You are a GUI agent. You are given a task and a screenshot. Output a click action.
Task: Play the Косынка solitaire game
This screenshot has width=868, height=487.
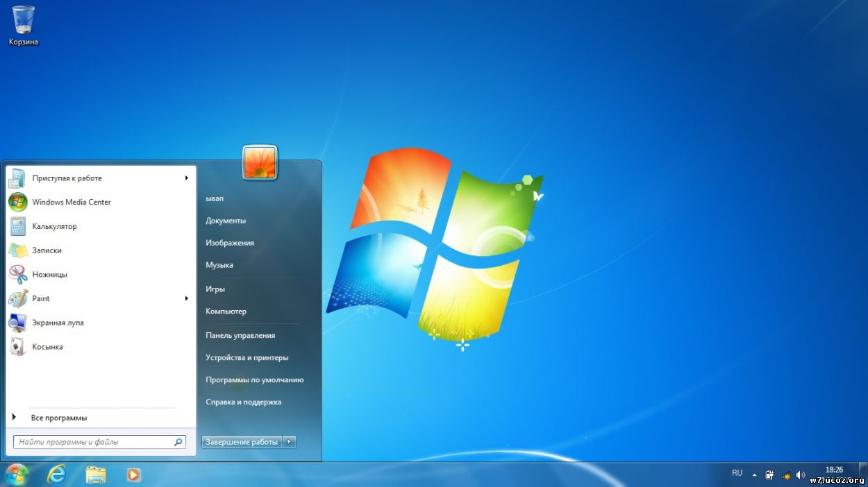[x=47, y=346]
